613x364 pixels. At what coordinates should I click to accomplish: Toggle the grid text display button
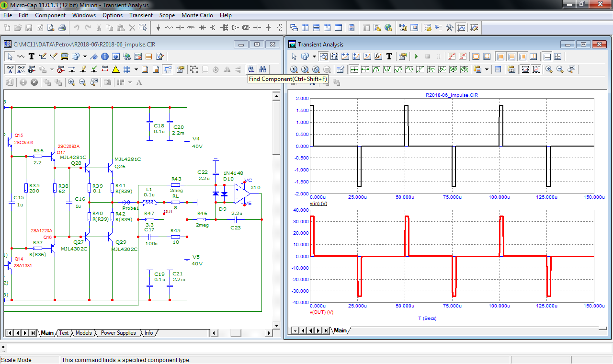coord(21,69)
